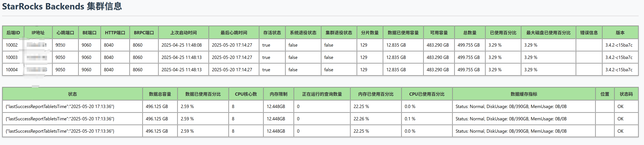Select the backend ID 10002 cell

(12, 45)
